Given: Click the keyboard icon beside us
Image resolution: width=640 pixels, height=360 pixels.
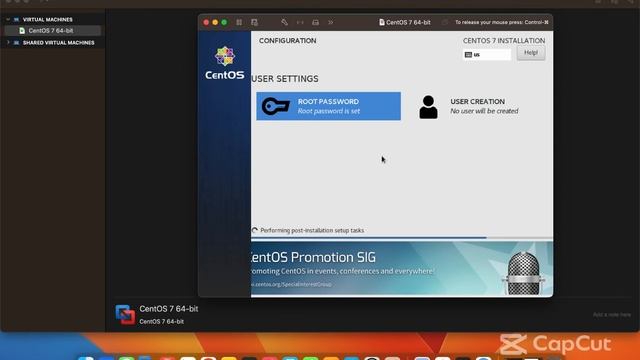Looking at the screenshot, I should click(468, 55).
